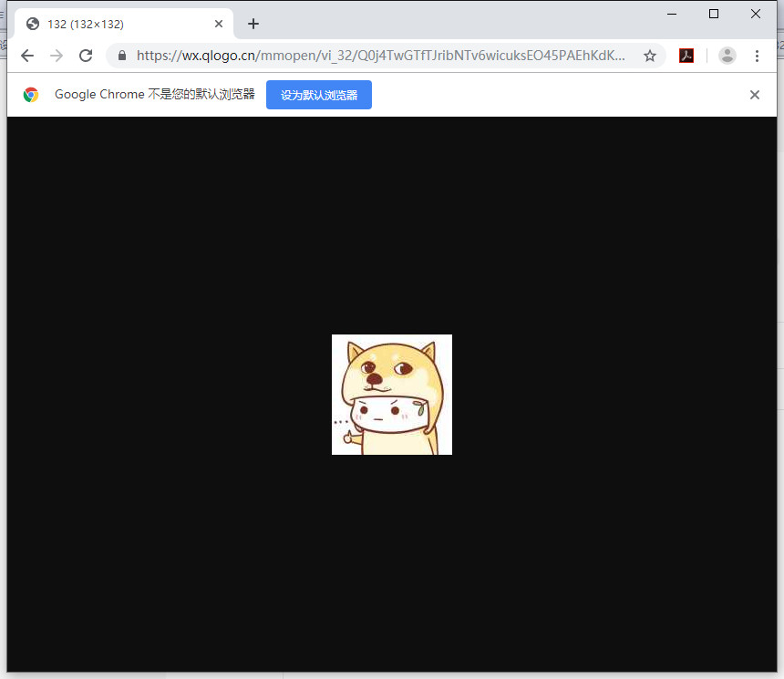Click the globe favicon on the tab
The height and width of the screenshot is (679, 784).
point(33,24)
